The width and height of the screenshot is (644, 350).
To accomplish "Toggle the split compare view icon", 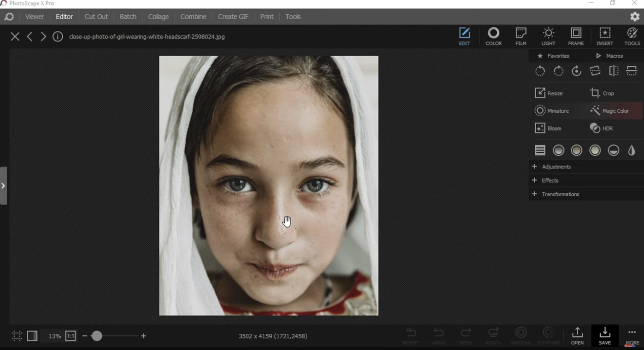I will click(x=32, y=336).
